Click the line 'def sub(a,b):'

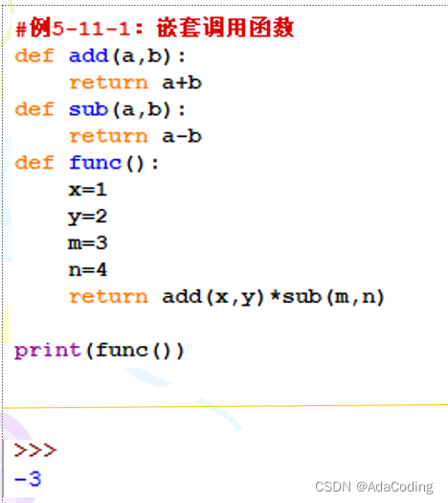(100, 110)
